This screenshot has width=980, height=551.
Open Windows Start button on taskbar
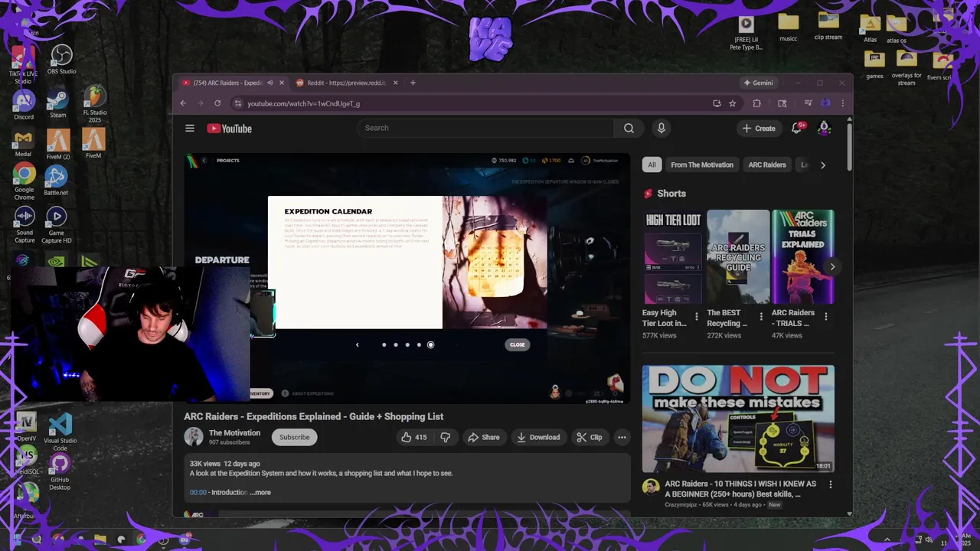click(x=17, y=539)
